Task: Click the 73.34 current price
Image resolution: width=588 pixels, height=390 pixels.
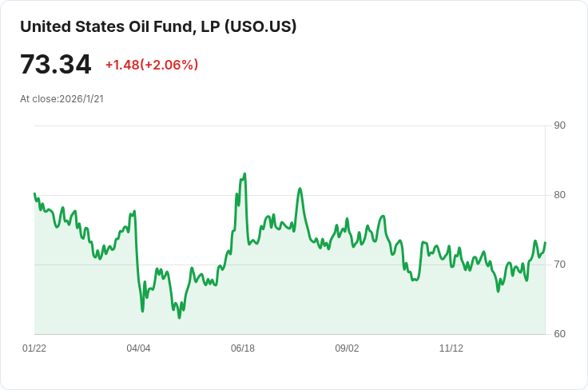Action: click(x=56, y=65)
